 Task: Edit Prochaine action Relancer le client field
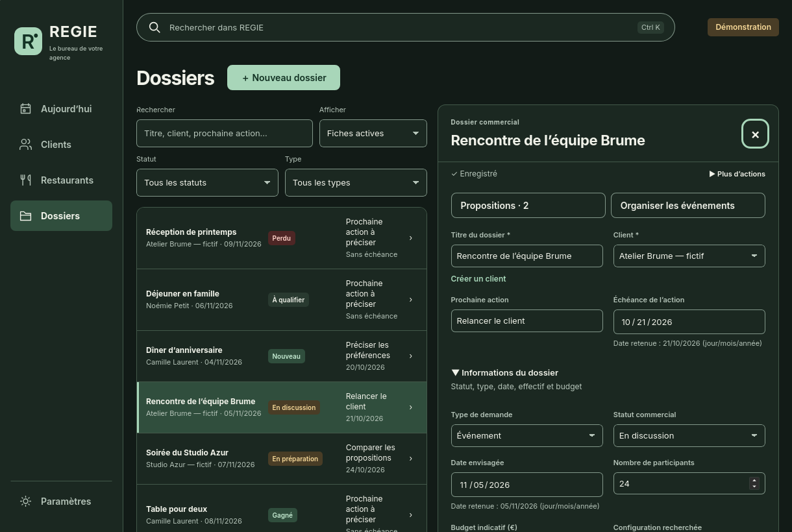[526, 320]
